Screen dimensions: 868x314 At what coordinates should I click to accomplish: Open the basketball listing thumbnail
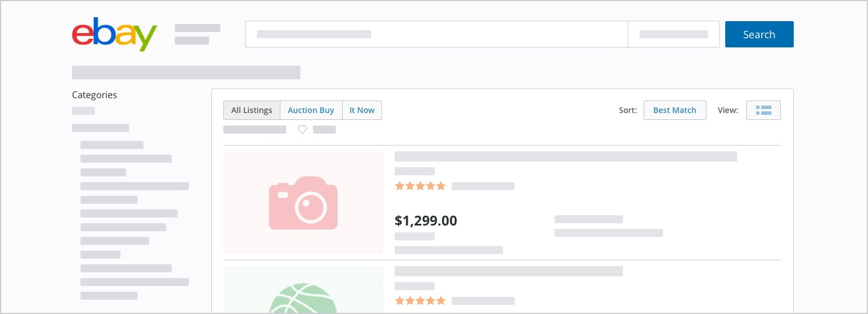pyautogui.click(x=303, y=291)
